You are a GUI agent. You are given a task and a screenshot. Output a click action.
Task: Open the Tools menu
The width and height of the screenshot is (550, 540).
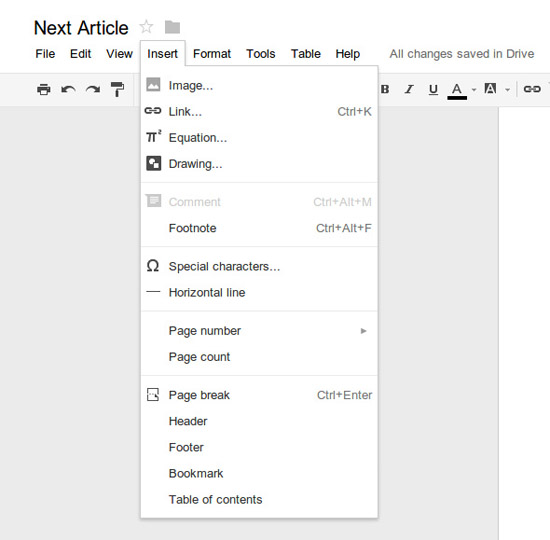pyautogui.click(x=261, y=54)
